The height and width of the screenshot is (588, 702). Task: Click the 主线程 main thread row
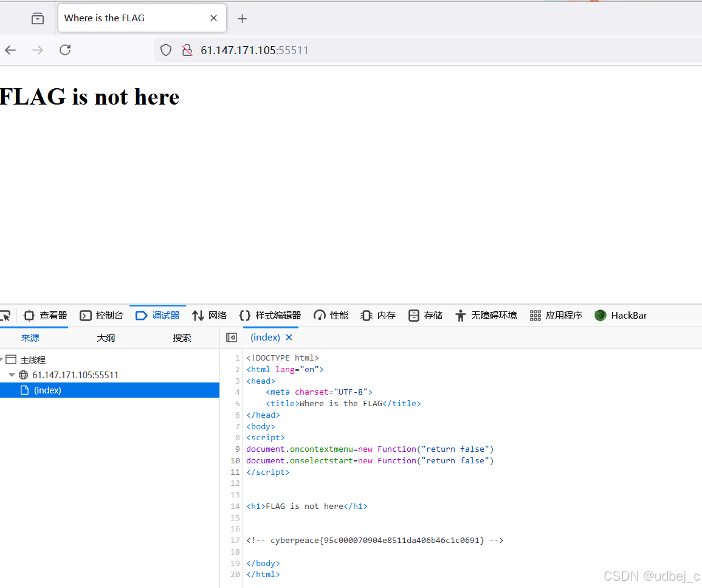[x=109, y=359]
